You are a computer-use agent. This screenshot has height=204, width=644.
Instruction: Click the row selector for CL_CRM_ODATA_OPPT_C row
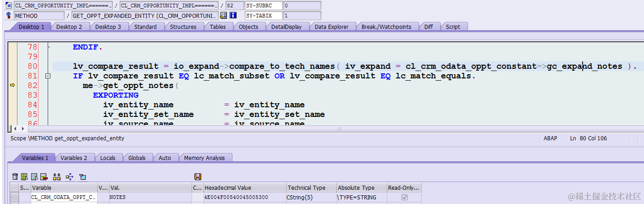coord(15,197)
